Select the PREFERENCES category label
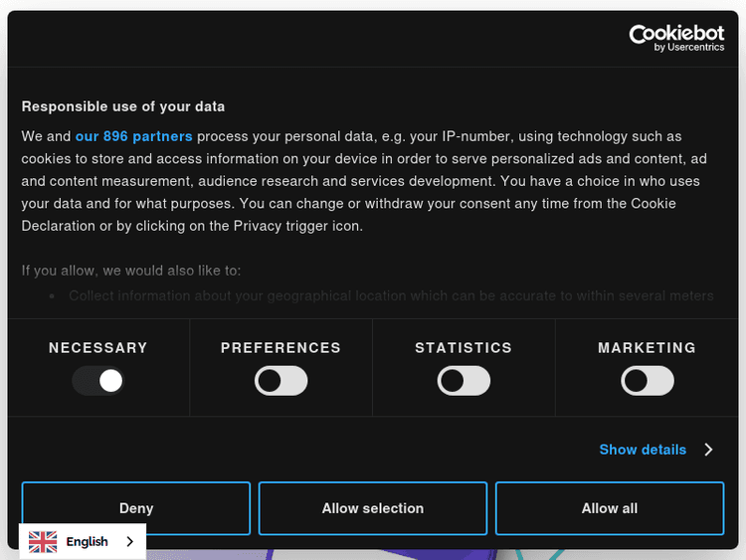The image size is (746, 560). point(280,348)
